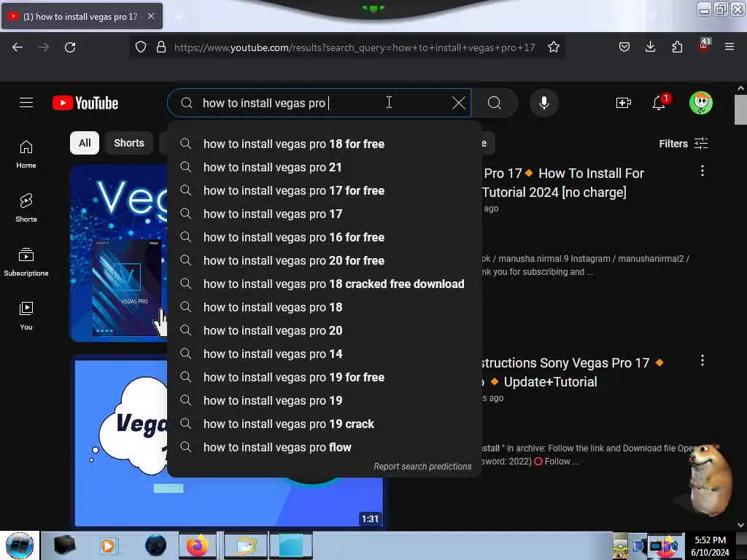Open Subscriptions in the sidebar

pos(26,262)
